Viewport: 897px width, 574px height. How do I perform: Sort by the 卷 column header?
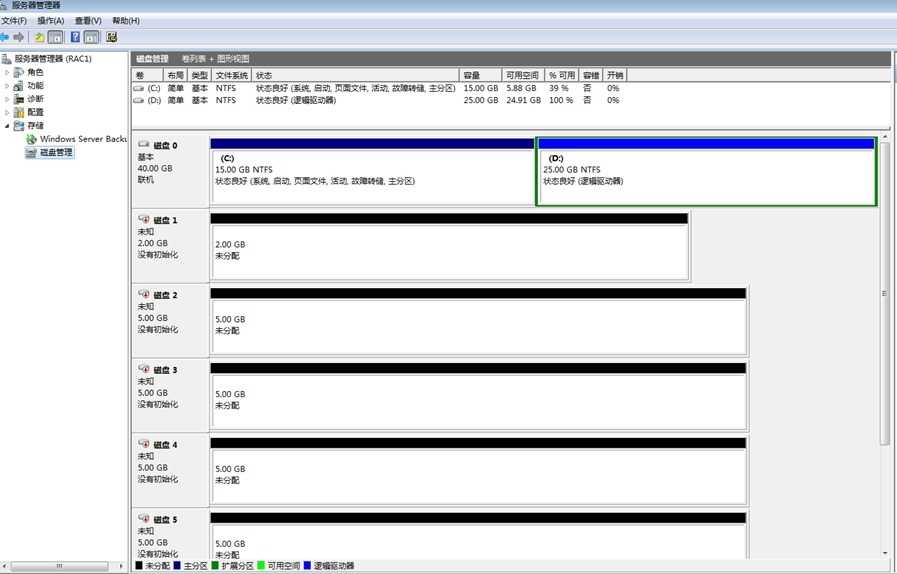coord(147,76)
